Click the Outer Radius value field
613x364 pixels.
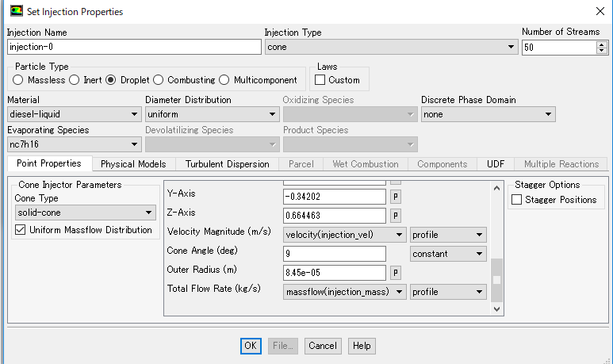(335, 273)
